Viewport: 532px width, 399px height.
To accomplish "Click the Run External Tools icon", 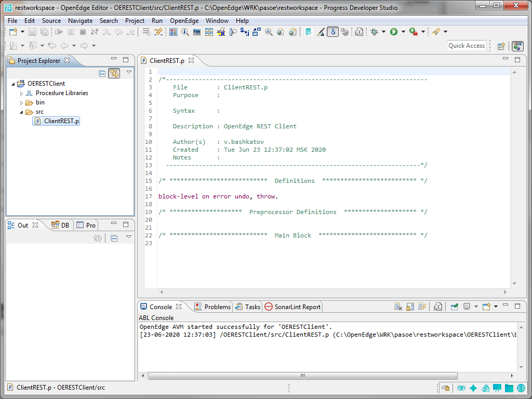I will click(413, 32).
